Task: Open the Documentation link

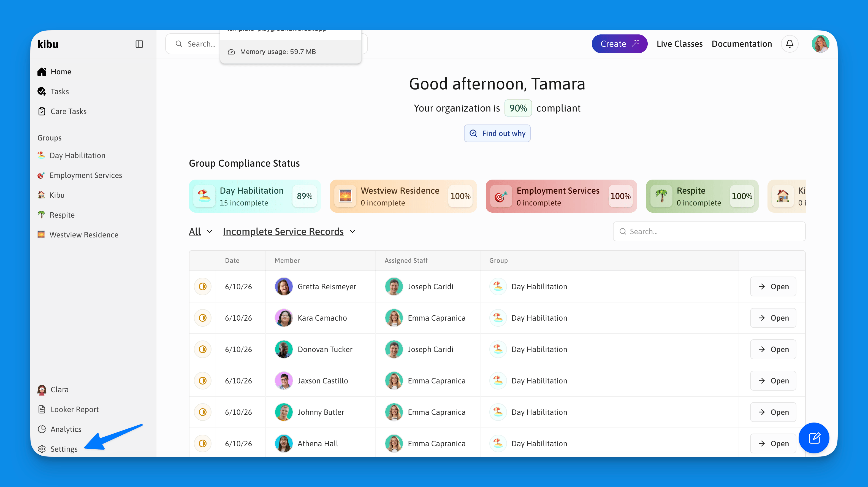Action: pos(742,44)
